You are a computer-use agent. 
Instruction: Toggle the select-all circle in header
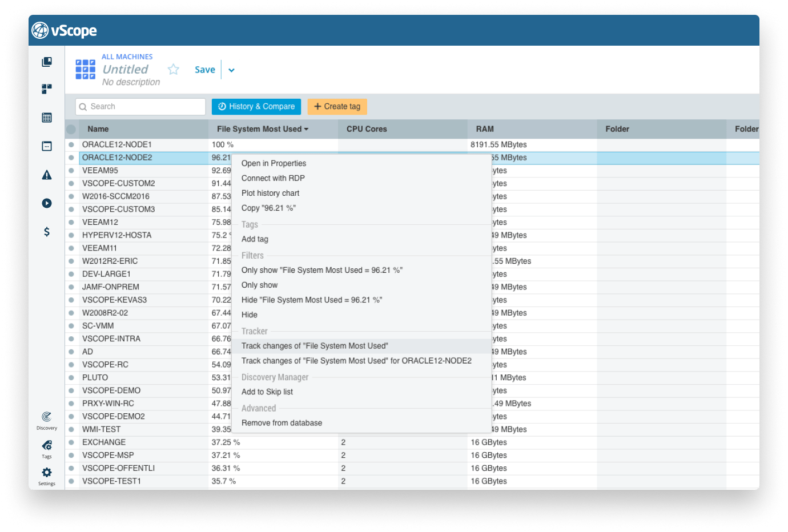pos(71,129)
